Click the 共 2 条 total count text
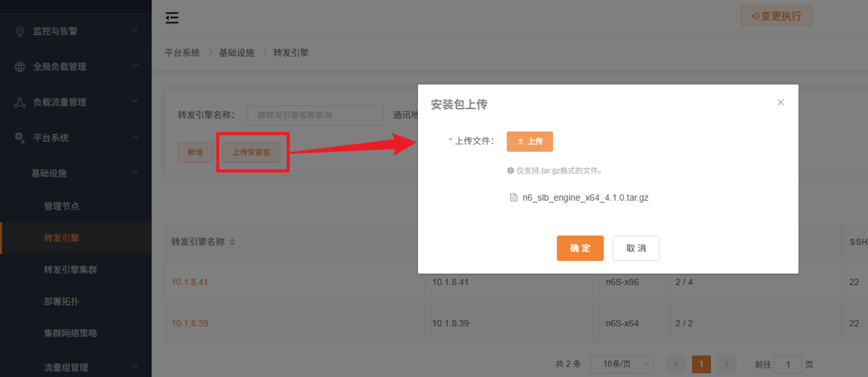The height and width of the screenshot is (377, 868). 568,365
